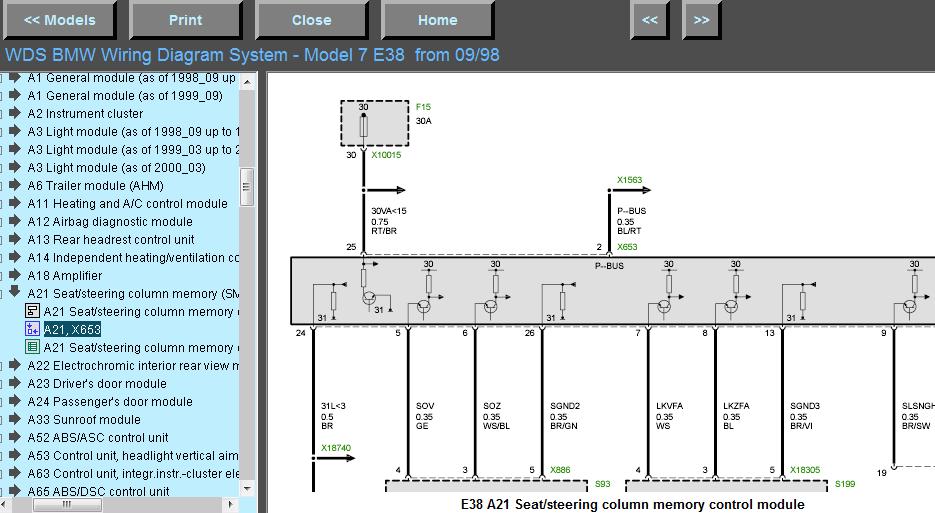Click the SGND2 wire label text
935x513 pixels.
565,406
